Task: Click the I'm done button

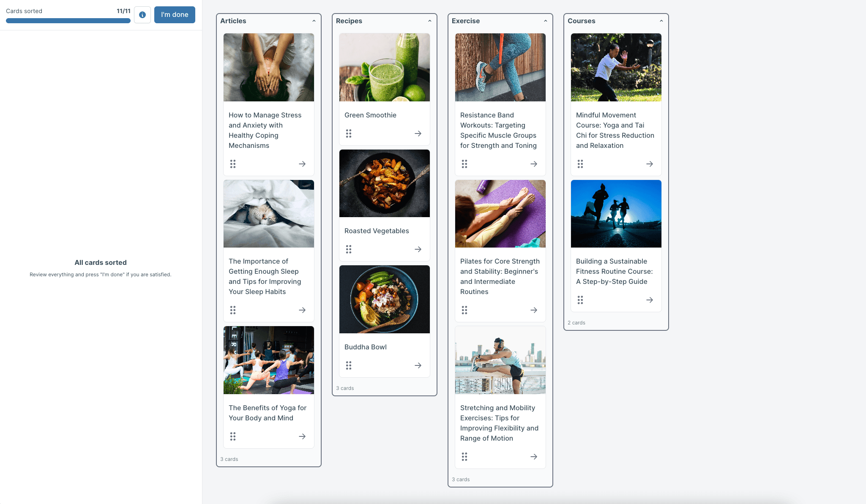Action: tap(175, 15)
